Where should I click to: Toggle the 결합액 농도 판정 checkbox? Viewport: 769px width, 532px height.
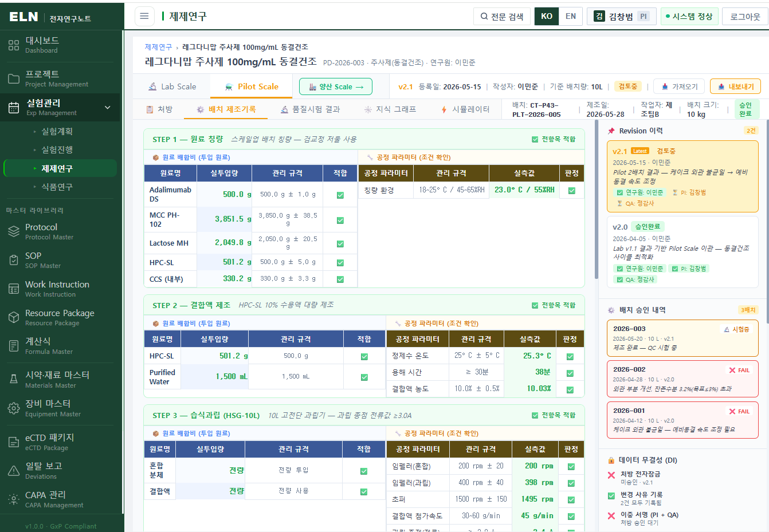570,390
